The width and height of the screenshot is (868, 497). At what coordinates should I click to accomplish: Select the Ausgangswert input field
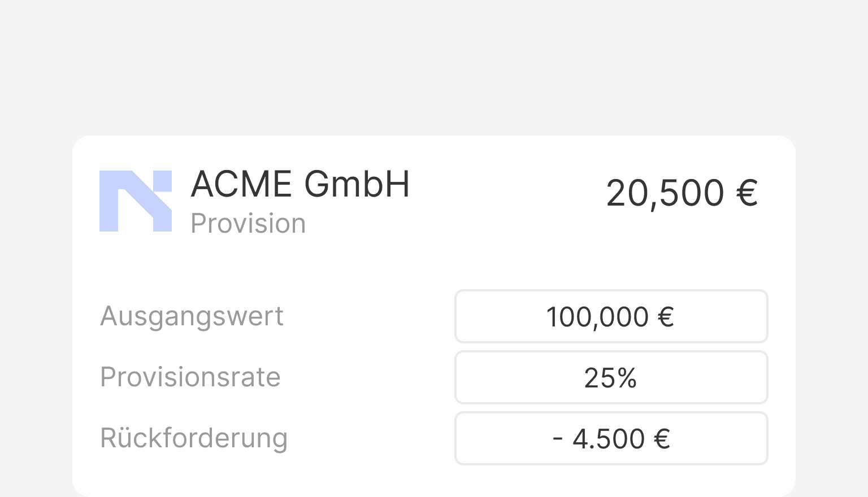pyautogui.click(x=611, y=316)
